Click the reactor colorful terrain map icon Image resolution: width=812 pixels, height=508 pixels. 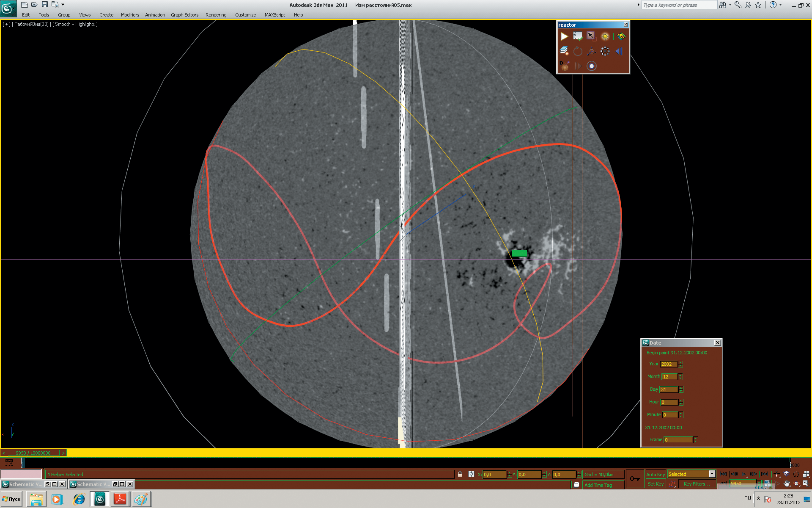[621, 37]
